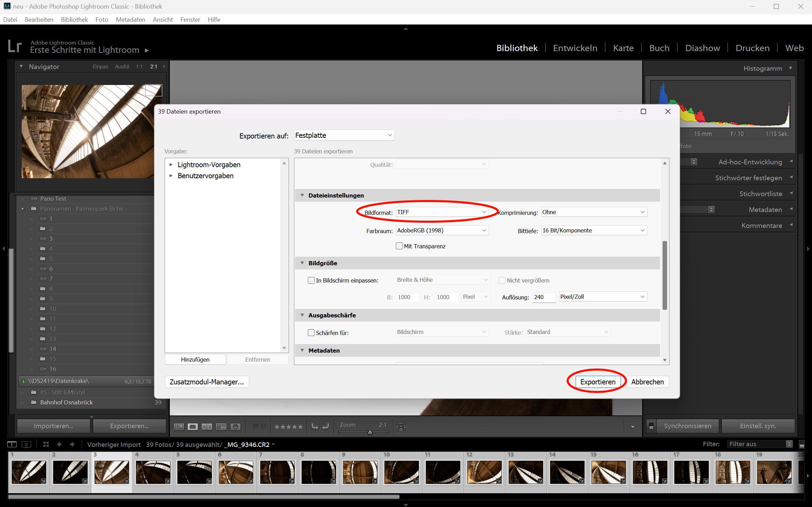Open the Zusatzmodul-Manager
This screenshot has height=507, width=812.
[207, 382]
